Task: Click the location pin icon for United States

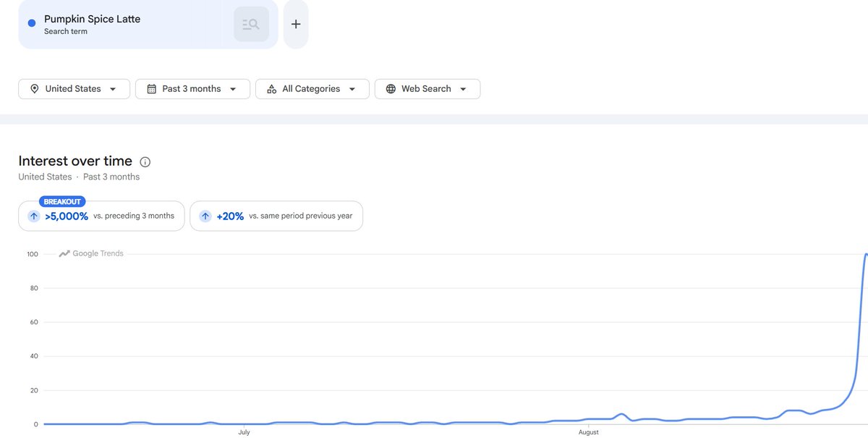Action: pyautogui.click(x=34, y=89)
